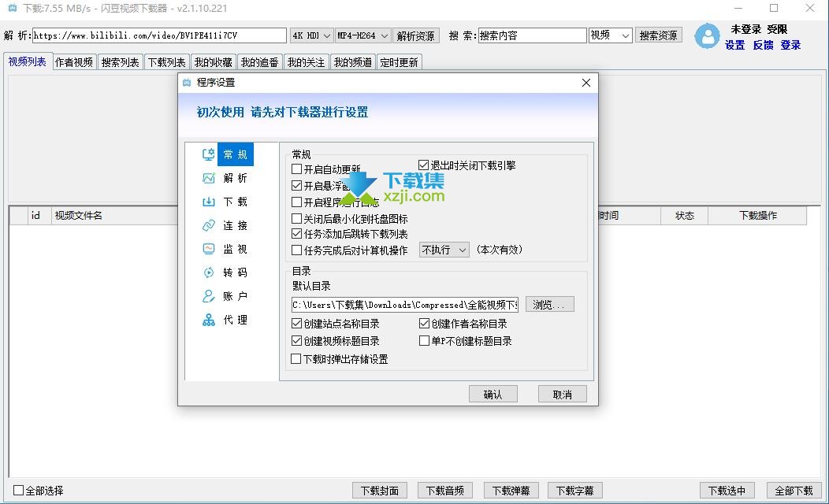This screenshot has width=829, height=504.
Task: Select the 常规 general settings icon
Action: [x=208, y=154]
